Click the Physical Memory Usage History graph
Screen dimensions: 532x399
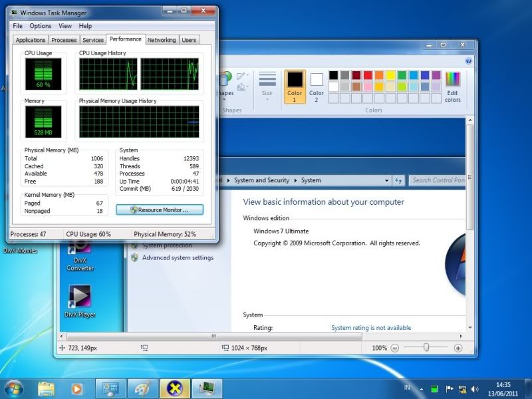(x=139, y=122)
